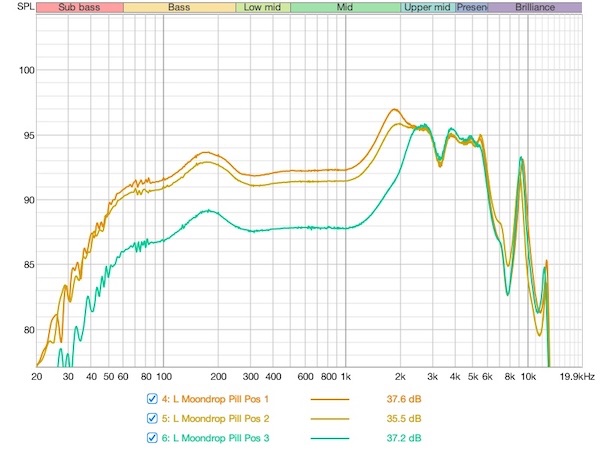600x449 pixels.
Task: Hide the L Moondrop Pill Pos 3 trace
Action: pyautogui.click(x=153, y=439)
